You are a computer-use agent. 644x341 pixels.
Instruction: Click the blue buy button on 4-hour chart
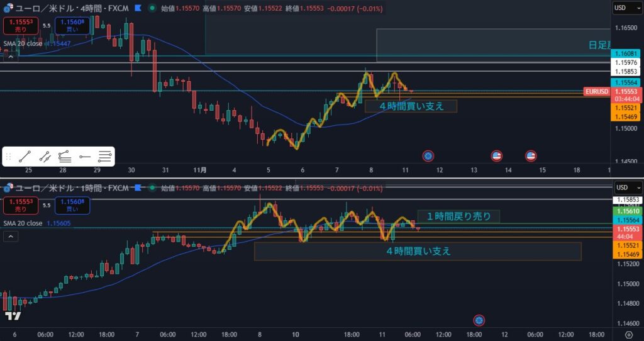click(x=72, y=26)
